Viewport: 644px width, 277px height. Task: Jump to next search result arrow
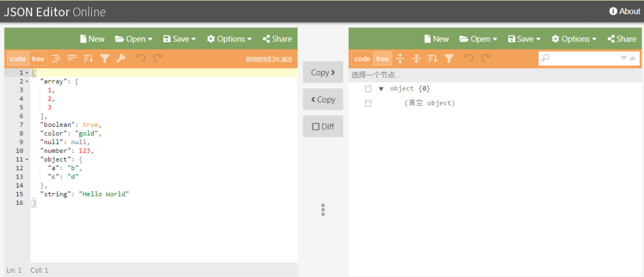(x=624, y=58)
